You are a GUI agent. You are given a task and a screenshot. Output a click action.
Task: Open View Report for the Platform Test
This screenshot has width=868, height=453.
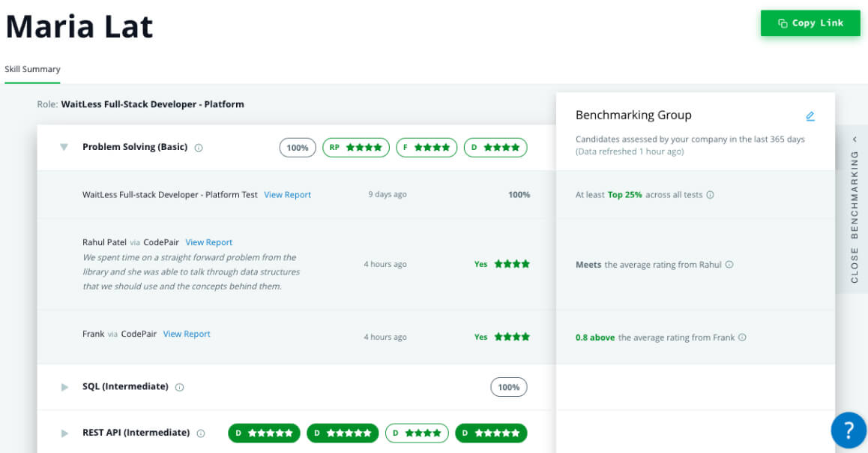(287, 194)
